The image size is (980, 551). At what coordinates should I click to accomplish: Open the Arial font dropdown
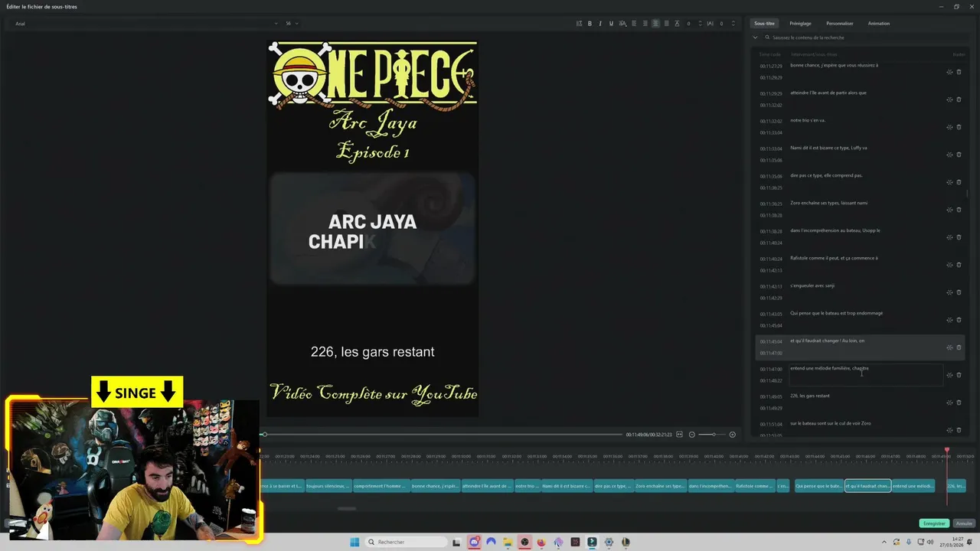[x=145, y=24]
